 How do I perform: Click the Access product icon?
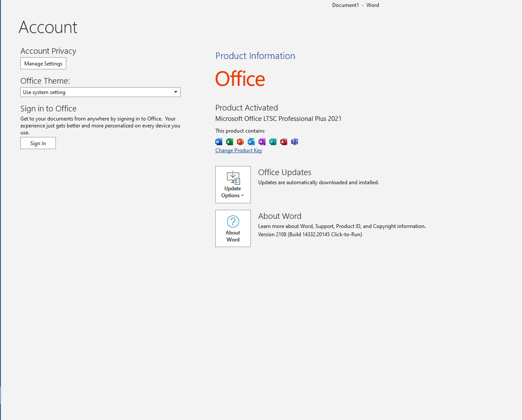pyautogui.click(x=284, y=142)
